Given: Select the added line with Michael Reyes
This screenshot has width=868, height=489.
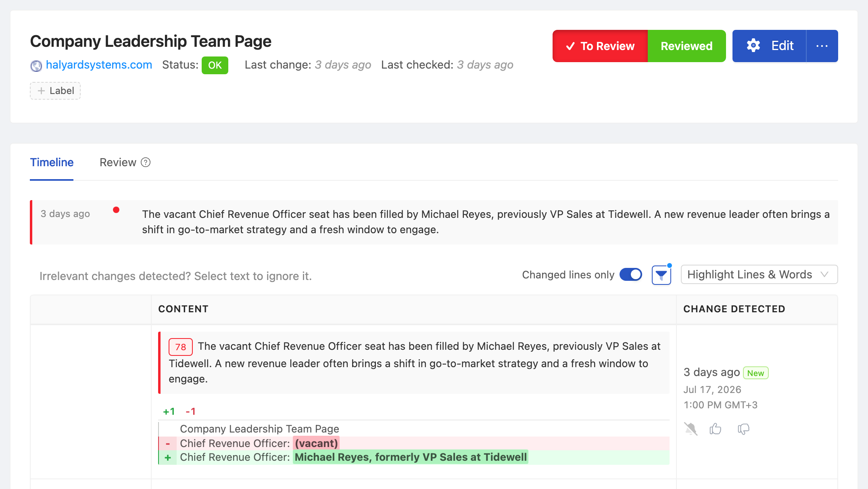Looking at the screenshot, I should tap(414, 457).
